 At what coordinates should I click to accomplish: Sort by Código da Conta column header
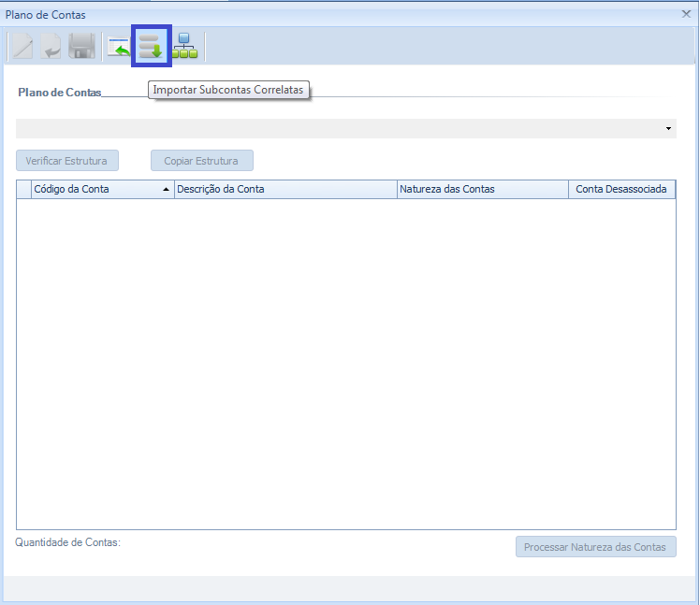point(94,189)
